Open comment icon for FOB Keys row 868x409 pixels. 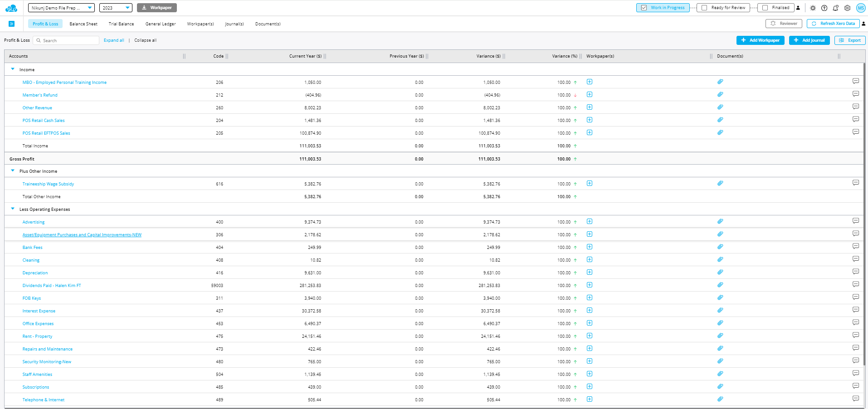(x=856, y=297)
